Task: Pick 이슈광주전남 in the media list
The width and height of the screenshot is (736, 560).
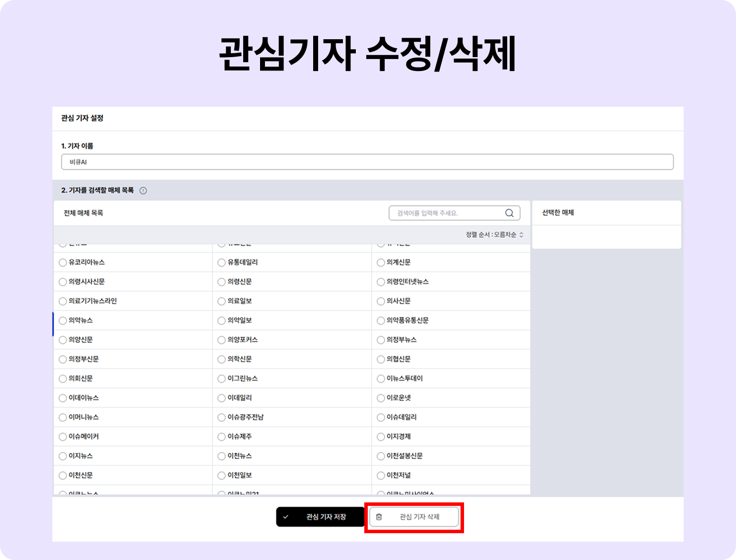Action: pos(246,418)
